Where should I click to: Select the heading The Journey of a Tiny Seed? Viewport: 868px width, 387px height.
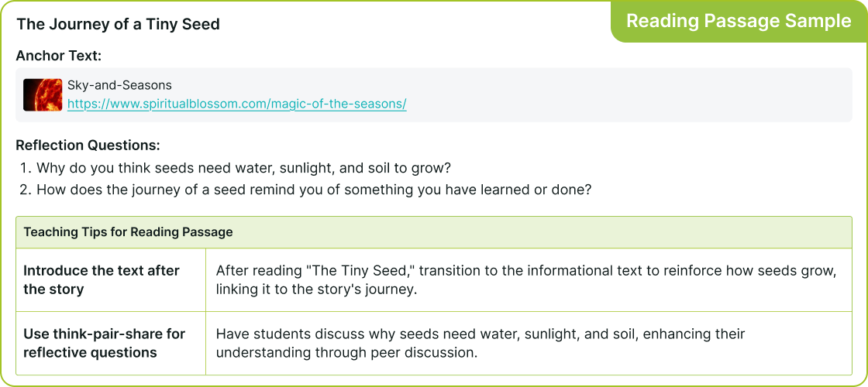pyautogui.click(x=119, y=24)
